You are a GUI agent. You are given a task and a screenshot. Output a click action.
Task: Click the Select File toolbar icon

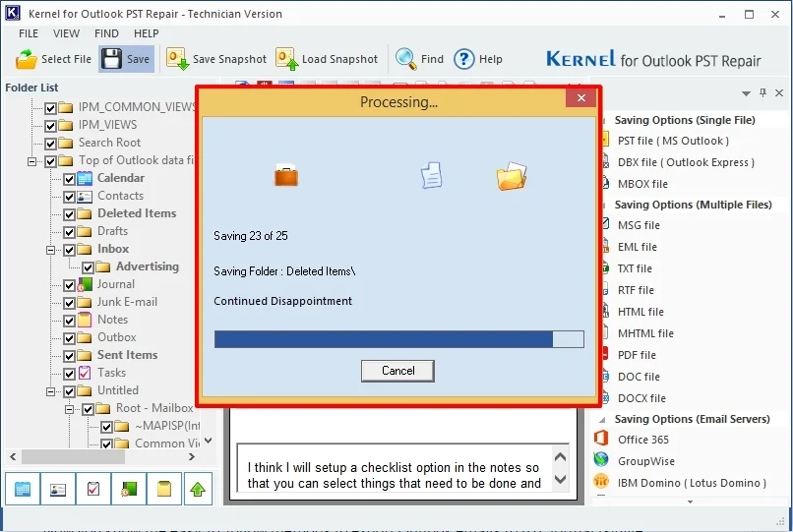27,59
